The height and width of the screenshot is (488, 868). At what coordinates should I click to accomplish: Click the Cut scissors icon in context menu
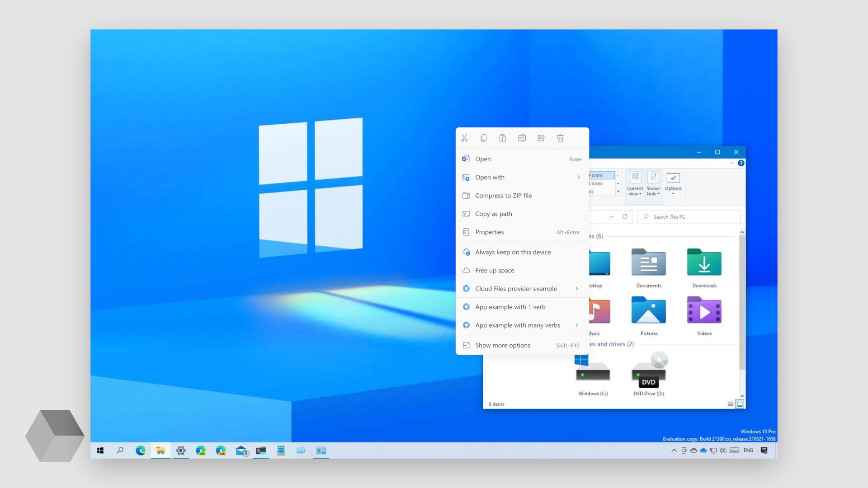coord(464,138)
